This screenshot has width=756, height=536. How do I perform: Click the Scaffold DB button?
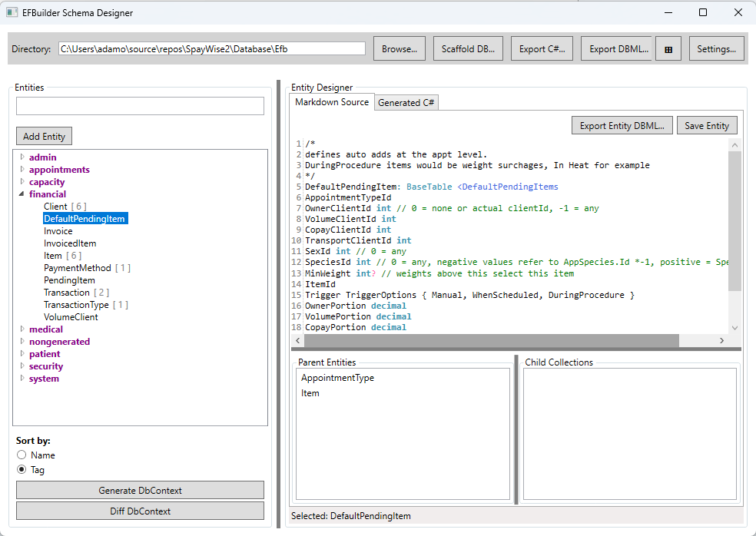tap(467, 48)
